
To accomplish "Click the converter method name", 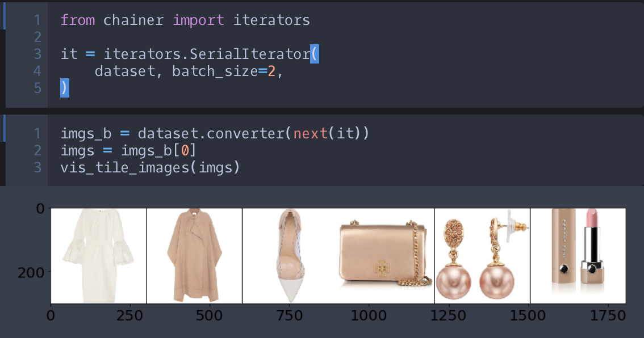I will click(245, 134).
